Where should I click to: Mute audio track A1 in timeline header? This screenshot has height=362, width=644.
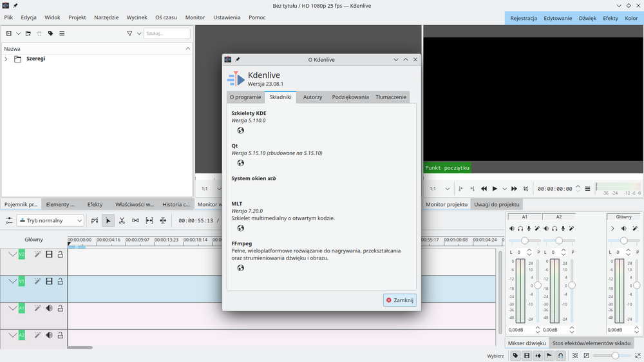point(49,308)
